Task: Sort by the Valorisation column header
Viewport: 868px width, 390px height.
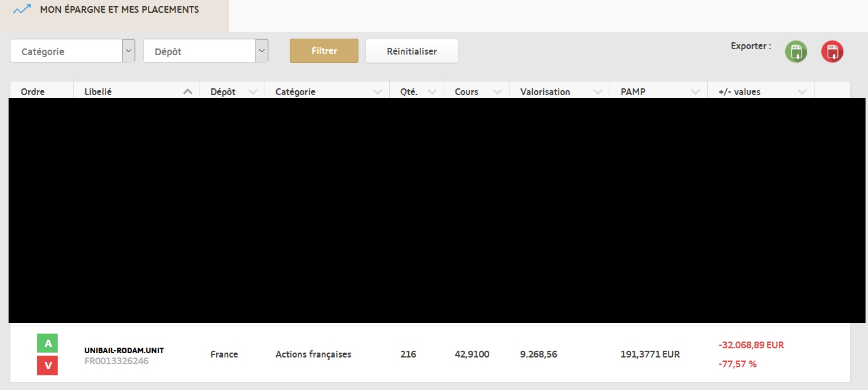Action: click(x=560, y=91)
